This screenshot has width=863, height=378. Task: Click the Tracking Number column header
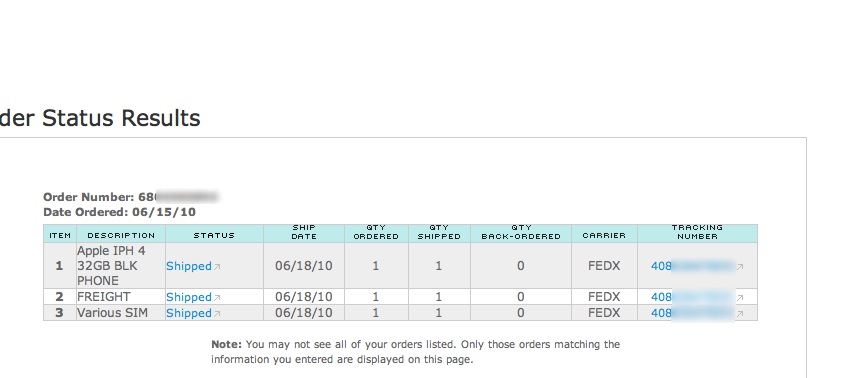[697, 232]
